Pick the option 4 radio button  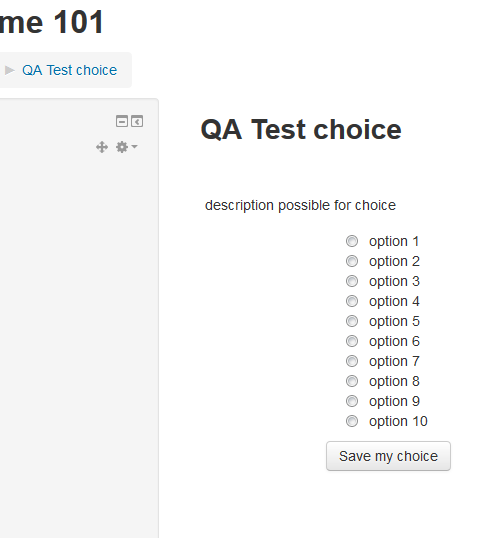(x=352, y=301)
